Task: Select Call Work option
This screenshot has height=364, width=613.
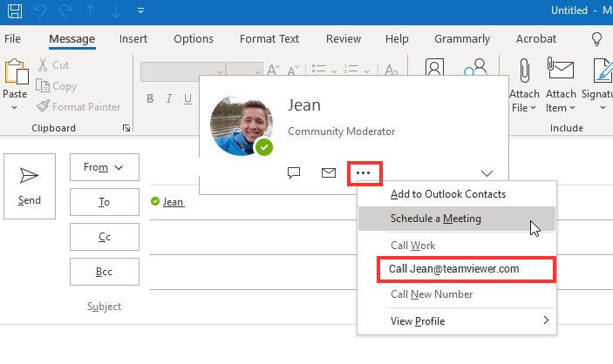Action: point(457,246)
